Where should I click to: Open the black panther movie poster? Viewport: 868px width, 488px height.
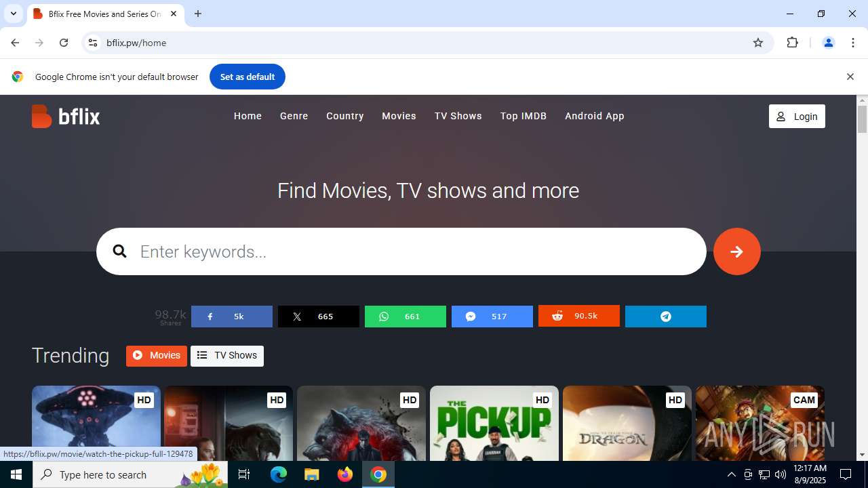pos(229,424)
